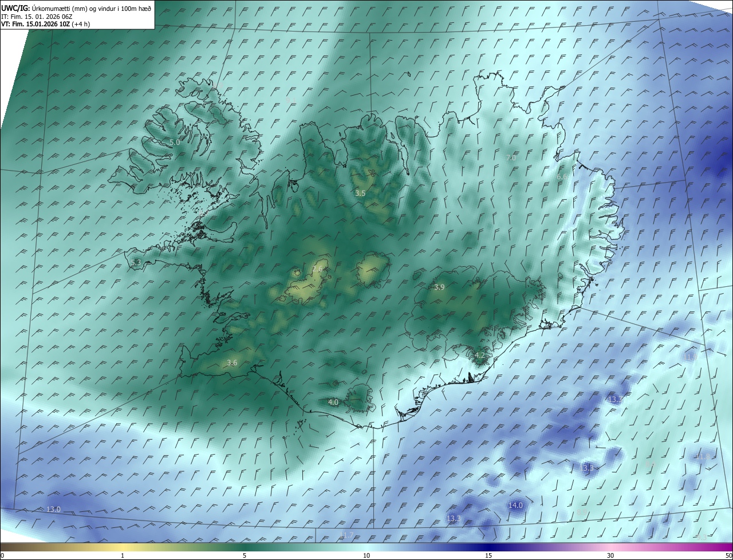
Task: Click the legend tick label 1
Action: pyautogui.click(x=123, y=555)
